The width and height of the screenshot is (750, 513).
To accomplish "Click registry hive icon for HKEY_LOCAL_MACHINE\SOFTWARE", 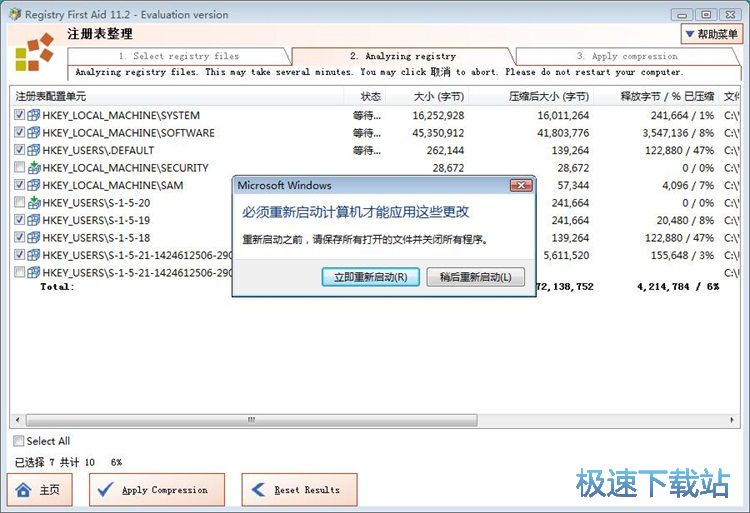I will tap(33, 132).
